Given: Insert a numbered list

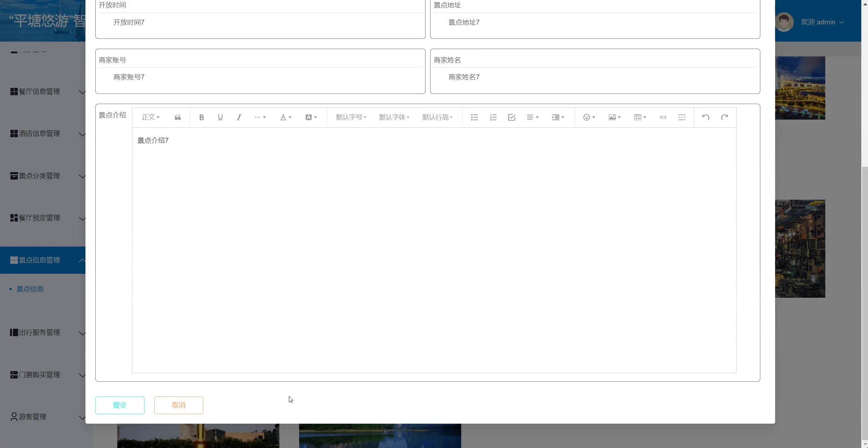Looking at the screenshot, I should [493, 117].
